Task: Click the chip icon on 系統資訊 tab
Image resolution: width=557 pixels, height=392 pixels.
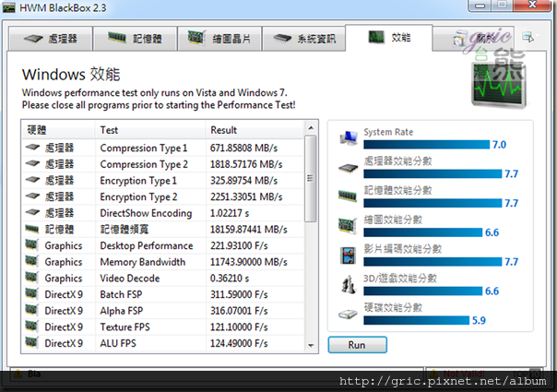Action: click(282, 38)
